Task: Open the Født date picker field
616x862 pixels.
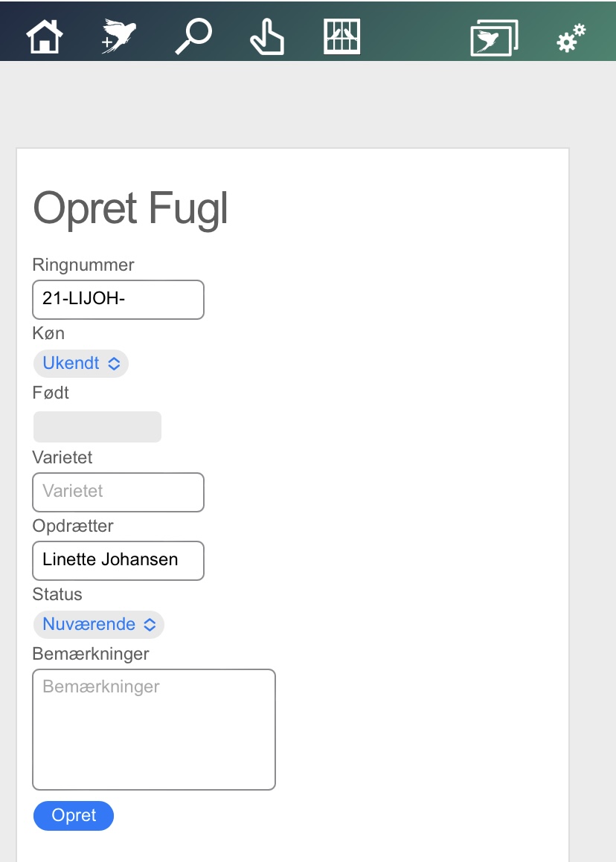Action: pyautogui.click(x=97, y=427)
